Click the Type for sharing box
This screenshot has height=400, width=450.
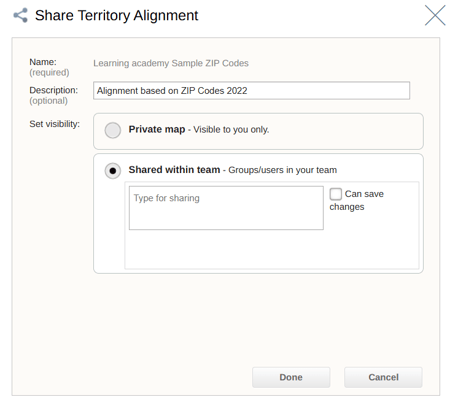(226, 208)
